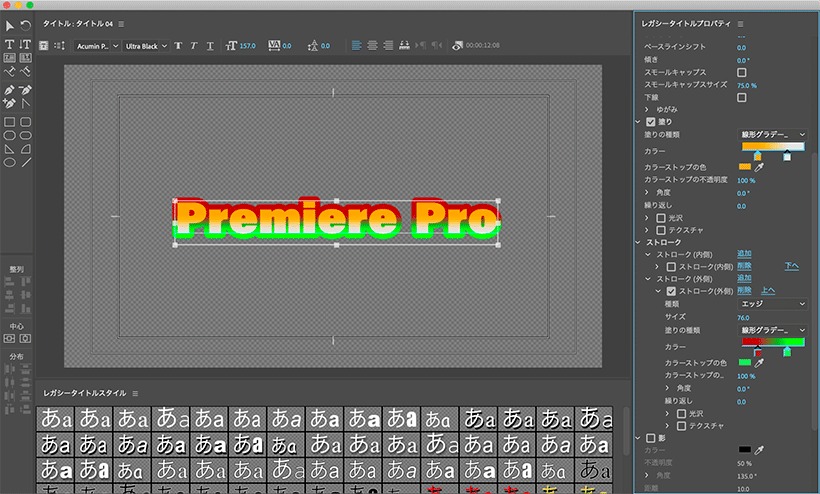Open レガシータイトルスタイル panel menu
820x494 pixels.
(135, 393)
